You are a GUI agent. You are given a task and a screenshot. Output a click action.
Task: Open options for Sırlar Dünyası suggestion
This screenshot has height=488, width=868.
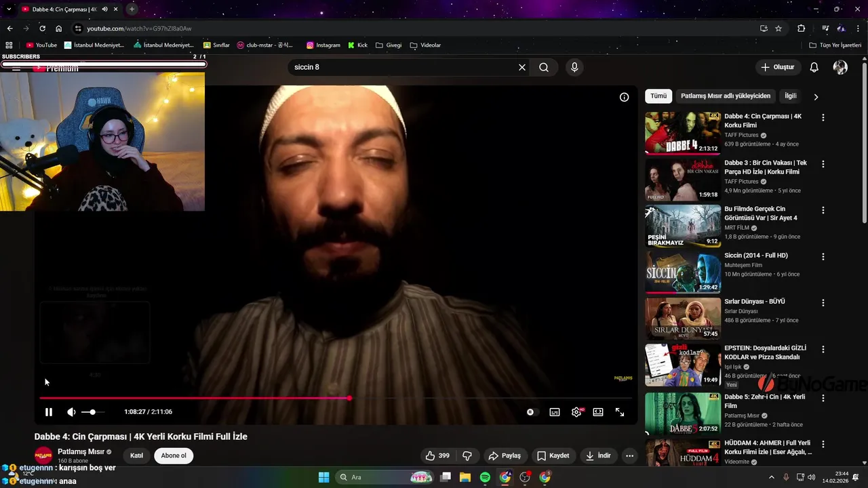(x=823, y=303)
